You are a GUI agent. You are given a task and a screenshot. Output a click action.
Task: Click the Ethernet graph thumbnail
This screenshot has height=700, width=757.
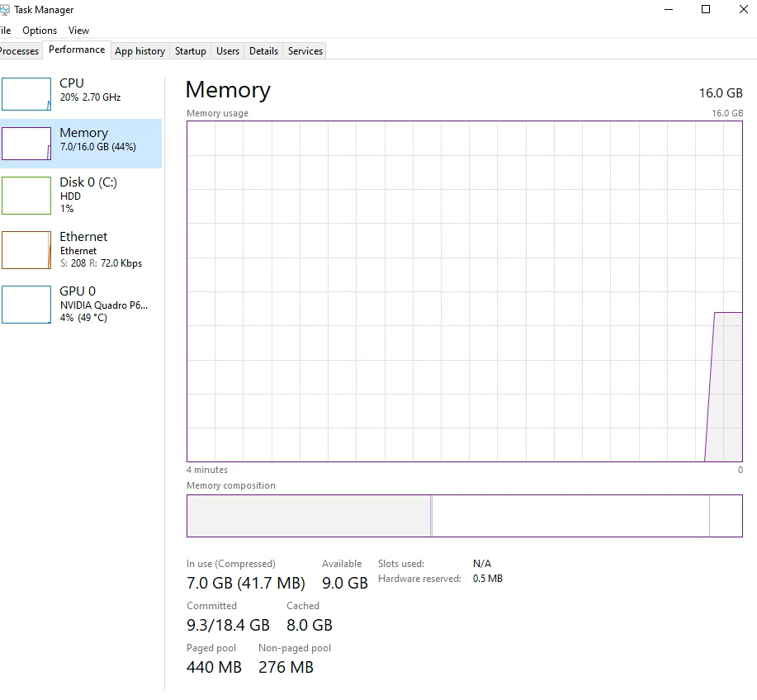pyautogui.click(x=26, y=249)
